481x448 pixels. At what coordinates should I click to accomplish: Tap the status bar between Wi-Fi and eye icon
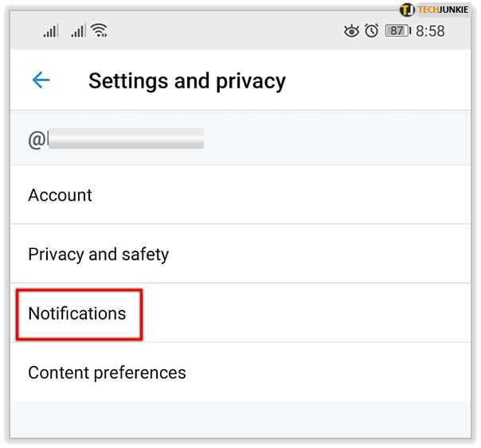point(223,31)
